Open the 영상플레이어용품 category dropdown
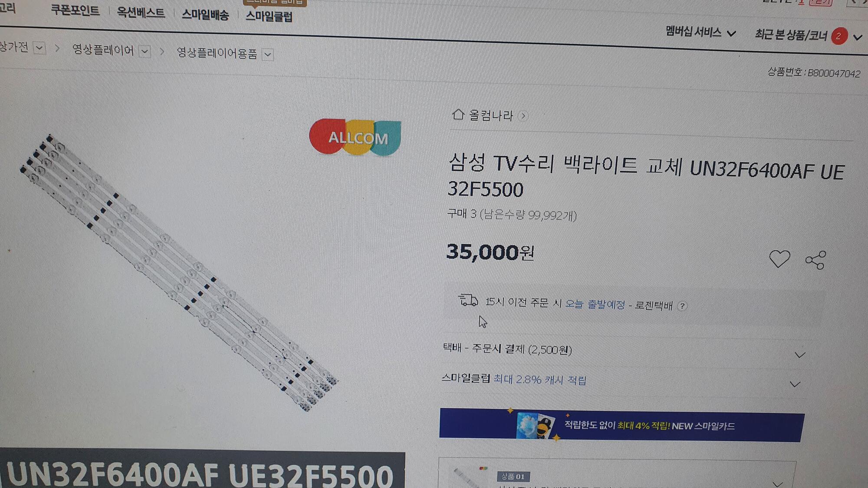This screenshot has height=488, width=868. coord(268,55)
